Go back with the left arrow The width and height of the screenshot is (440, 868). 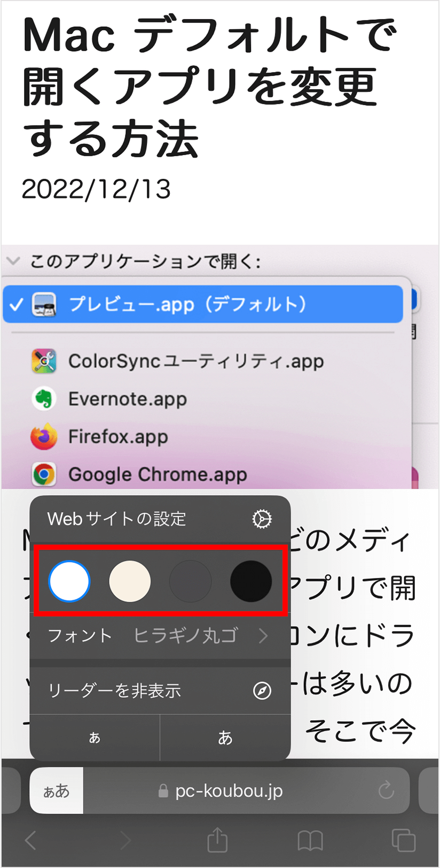[x=31, y=841]
